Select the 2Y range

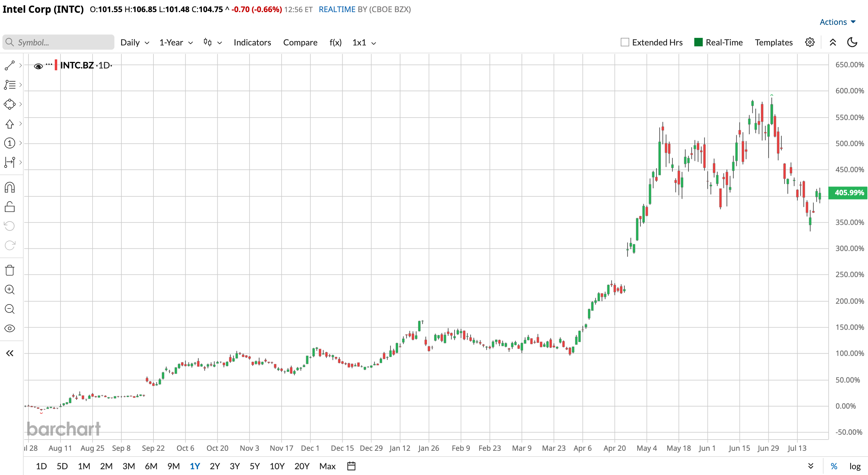click(215, 466)
